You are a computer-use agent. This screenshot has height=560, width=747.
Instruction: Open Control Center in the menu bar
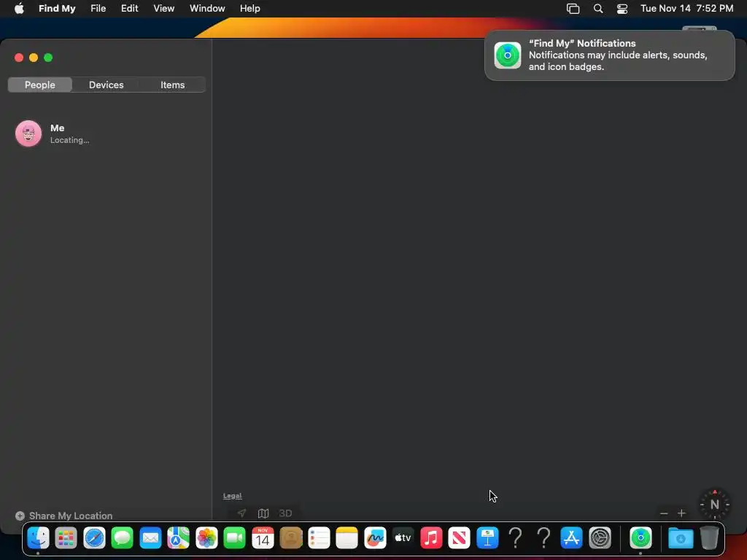(622, 9)
